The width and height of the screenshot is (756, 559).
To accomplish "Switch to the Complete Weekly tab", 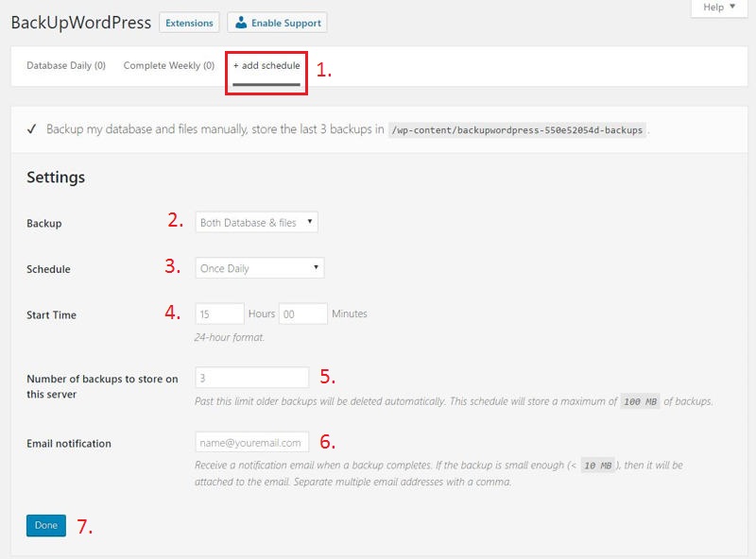I will point(169,66).
